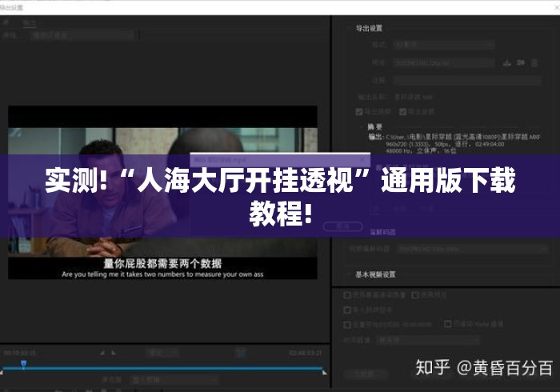Open the preview zoom level dropdown
Viewport: 560px width, 392px height.
[162, 353]
